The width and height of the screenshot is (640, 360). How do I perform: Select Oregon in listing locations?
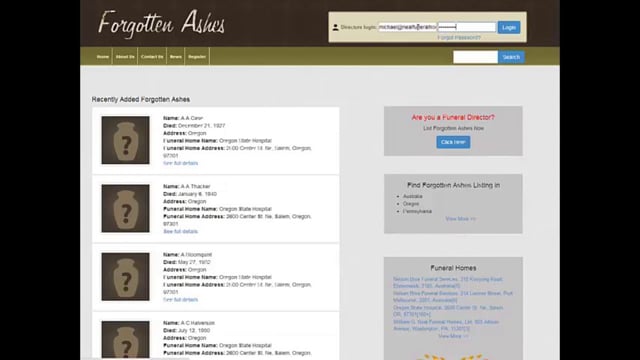(411, 204)
